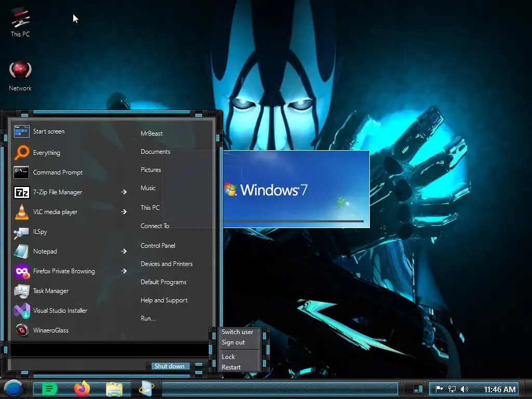Open the green notes app on taskbar
The height and width of the screenshot is (399, 532).
49,389
